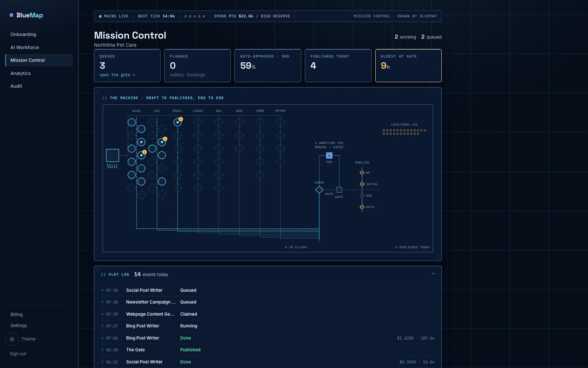Click the BlueMap logo

click(26, 15)
